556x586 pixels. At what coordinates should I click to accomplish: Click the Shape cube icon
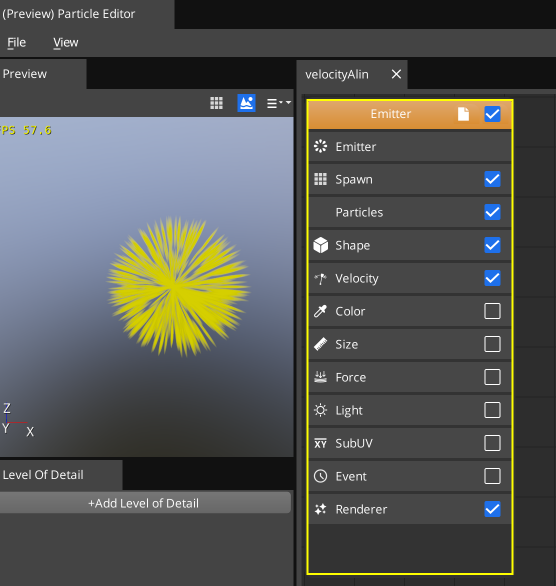pos(321,245)
